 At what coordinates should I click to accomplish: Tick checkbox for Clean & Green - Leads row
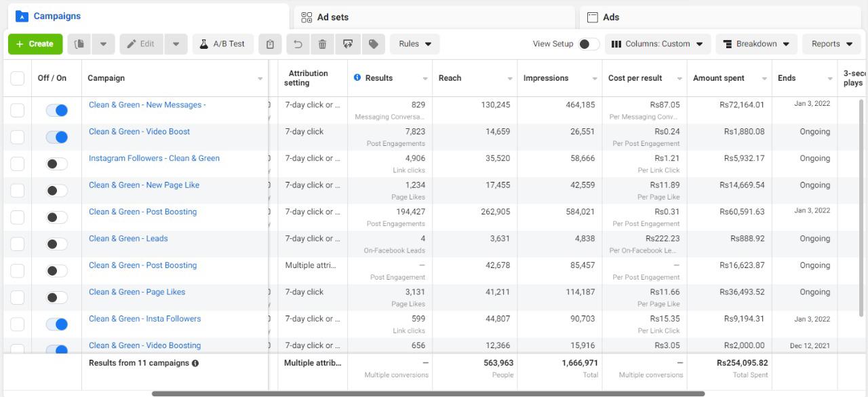(x=18, y=244)
